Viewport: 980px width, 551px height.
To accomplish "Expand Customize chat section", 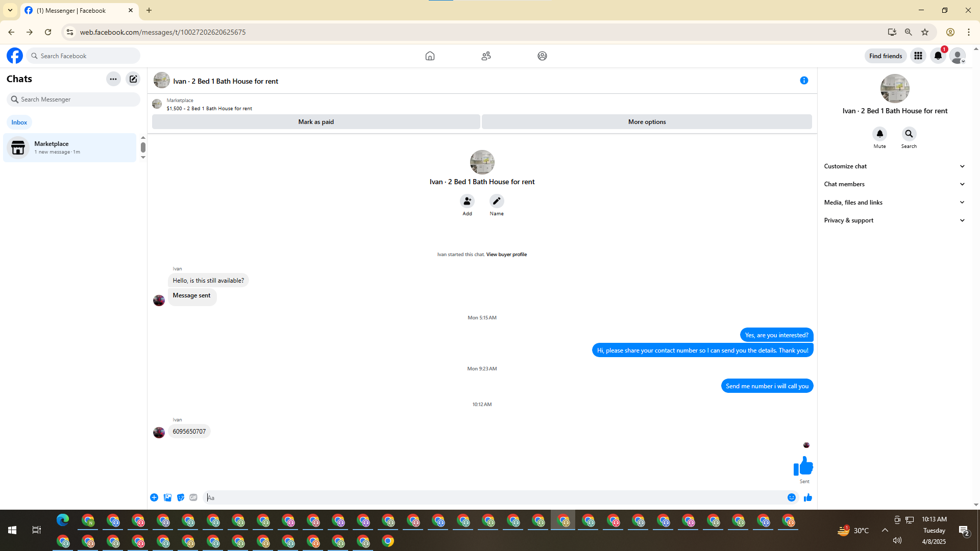I will pyautogui.click(x=894, y=166).
